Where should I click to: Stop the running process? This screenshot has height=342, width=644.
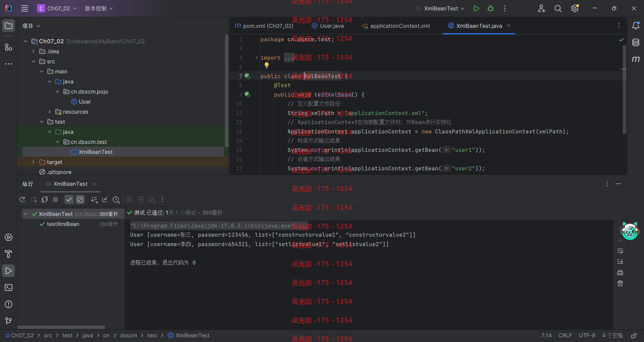pyautogui.click(x=55, y=199)
